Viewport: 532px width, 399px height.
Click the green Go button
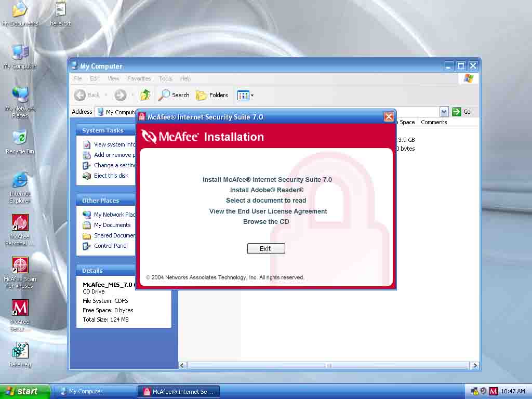[461, 112]
